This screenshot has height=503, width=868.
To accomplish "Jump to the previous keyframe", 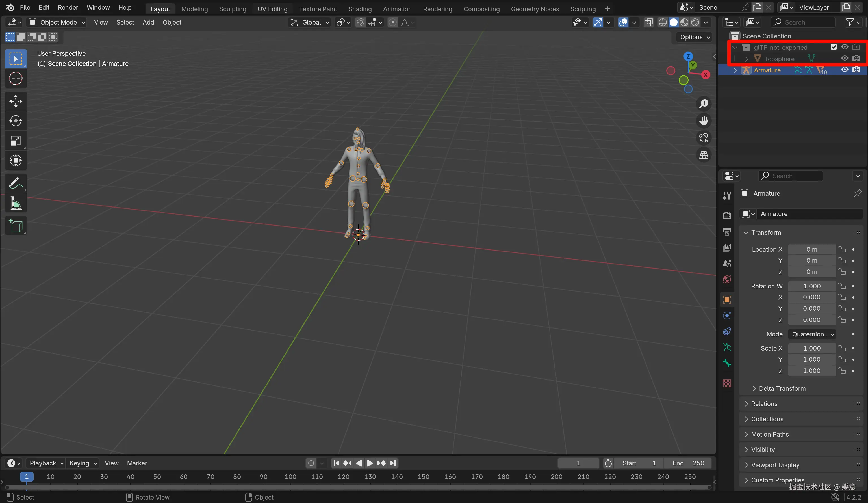I will (x=348, y=463).
